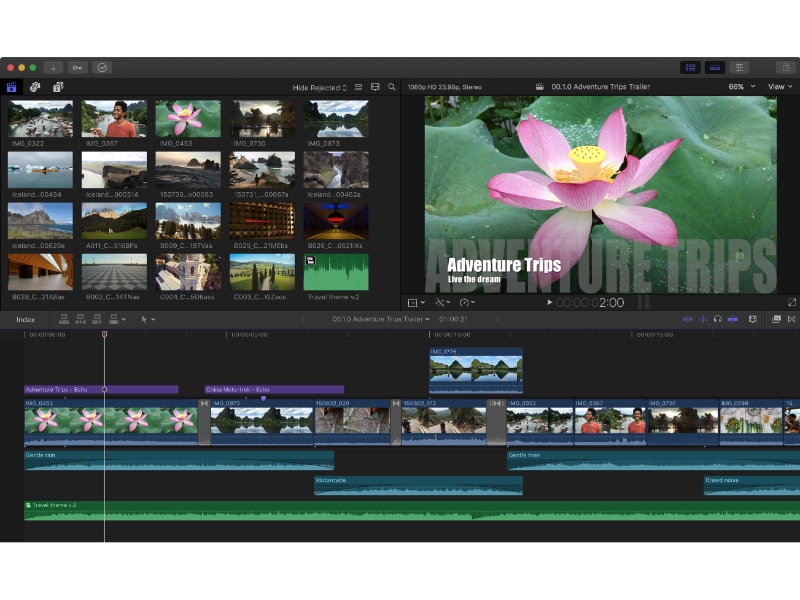The width and height of the screenshot is (800, 600).
Task: Select the Gentle river audio clip
Action: coord(654,460)
